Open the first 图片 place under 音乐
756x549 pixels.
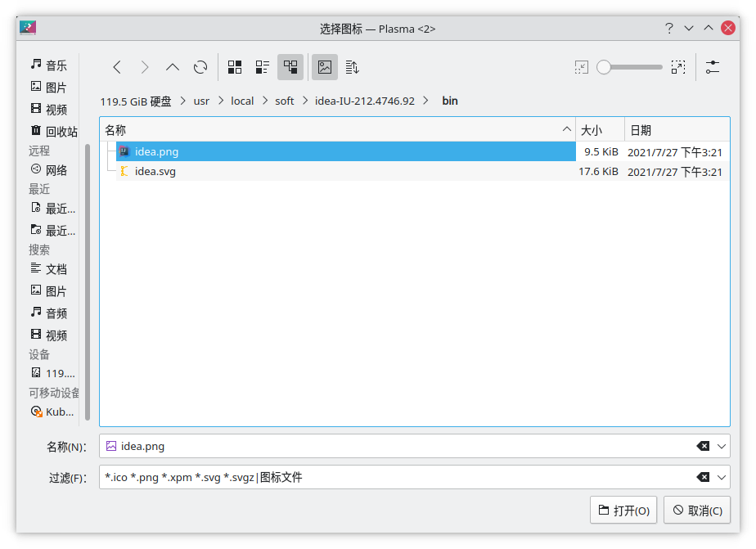[x=49, y=88]
